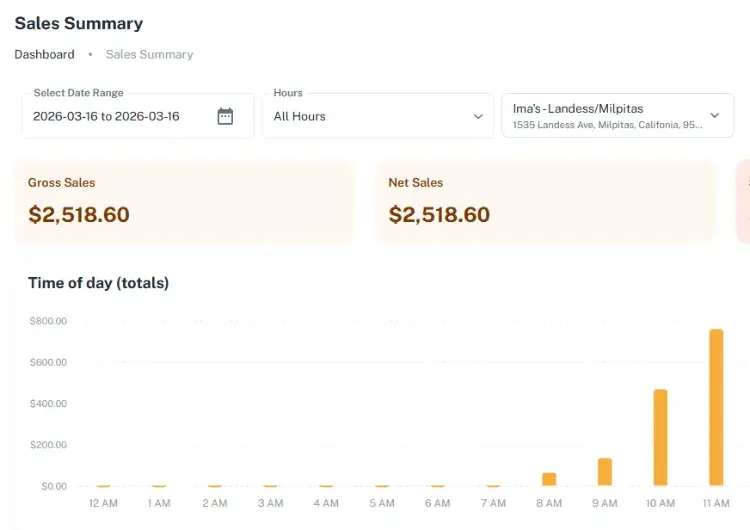
Task: Open the Ima's - Landess/Milpitas location selector
Action: pos(618,115)
